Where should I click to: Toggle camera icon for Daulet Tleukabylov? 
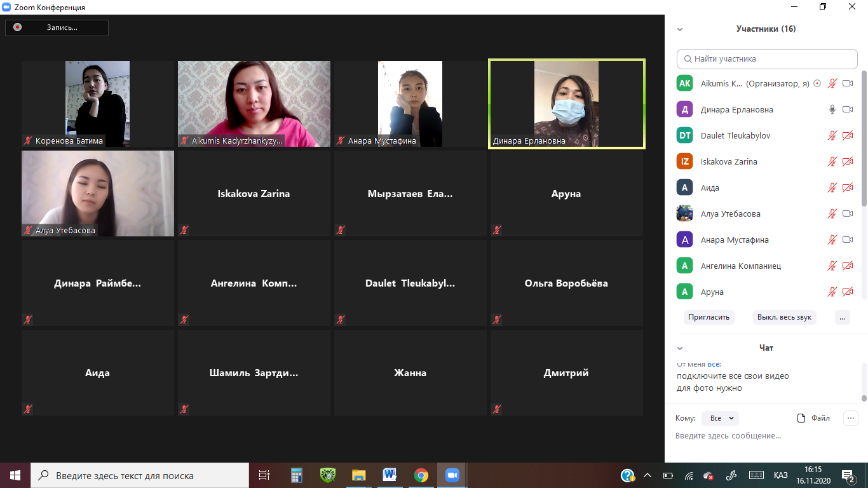pos(847,135)
